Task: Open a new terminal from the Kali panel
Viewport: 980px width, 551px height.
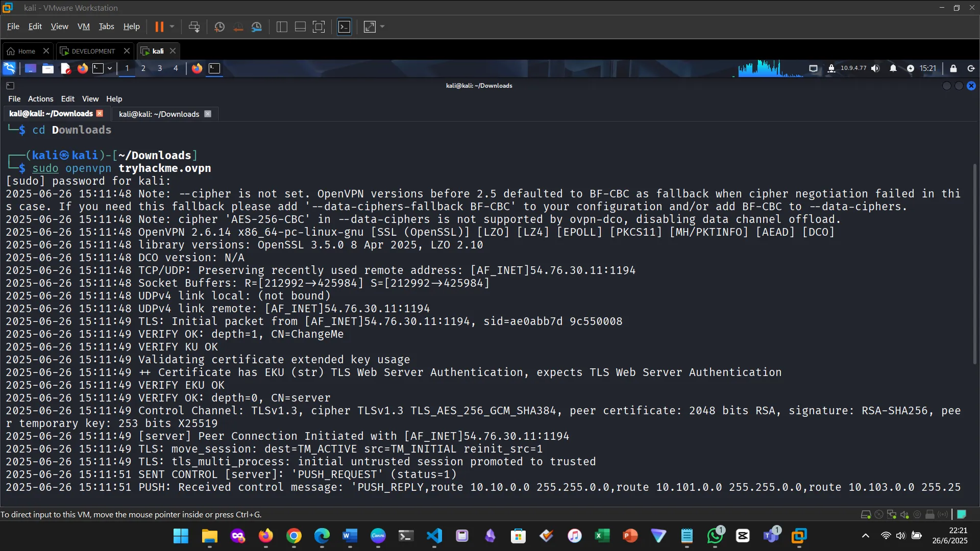Action: (98, 68)
